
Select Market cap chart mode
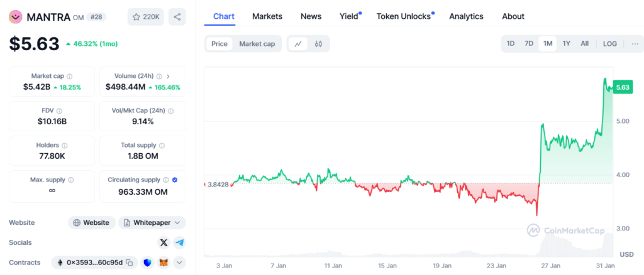(x=257, y=44)
